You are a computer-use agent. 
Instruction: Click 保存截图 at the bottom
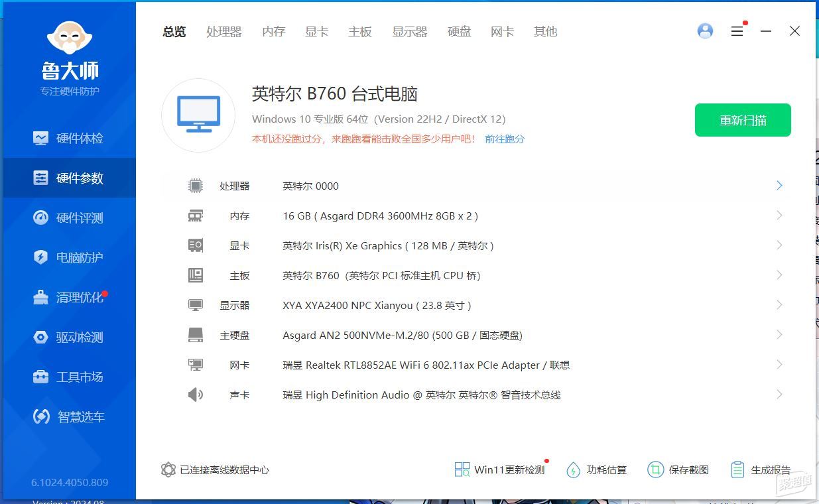pos(678,470)
